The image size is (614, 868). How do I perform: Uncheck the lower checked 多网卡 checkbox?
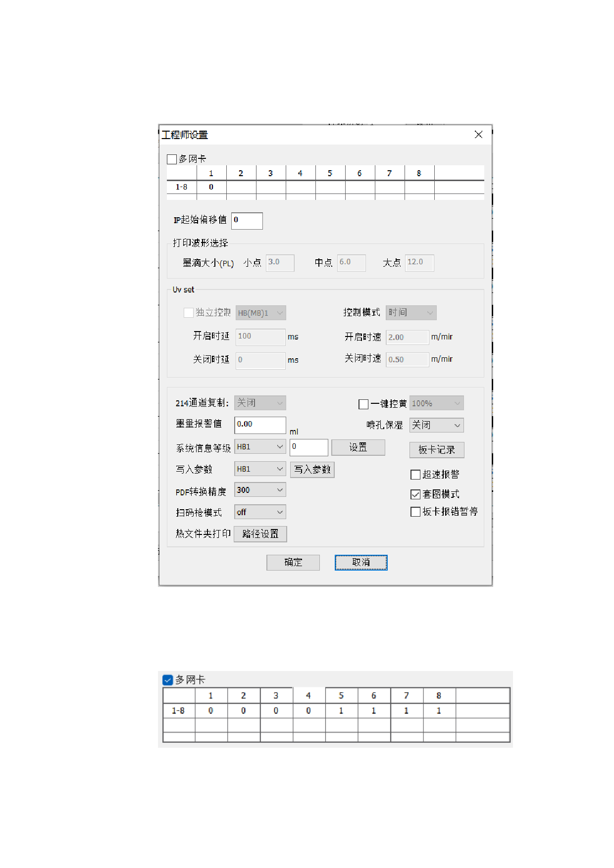tap(168, 680)
